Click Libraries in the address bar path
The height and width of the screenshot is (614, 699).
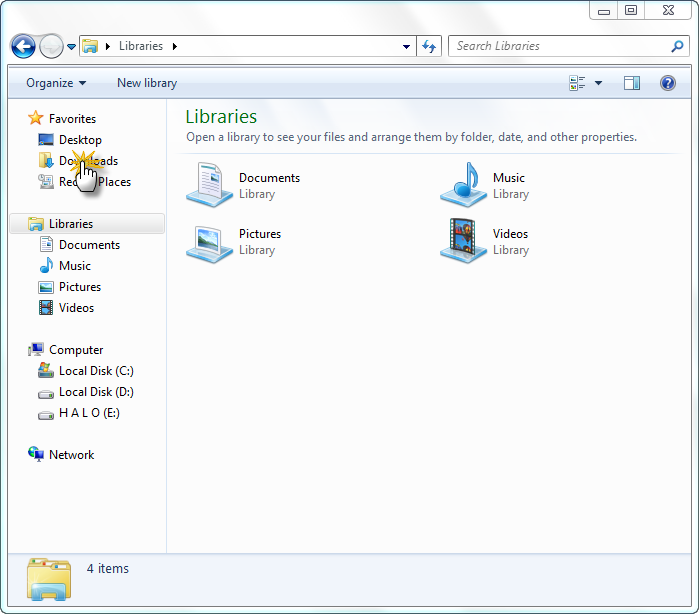140,46
